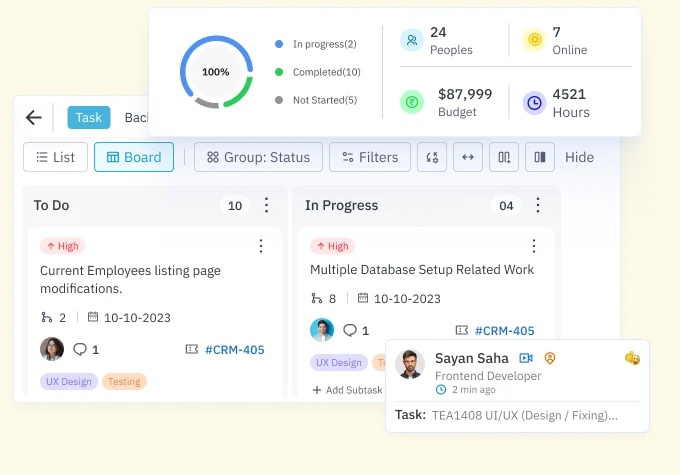Open comments on Current Employees card
This screenshot has width=680, height=475.
click(x=86, y=349)
